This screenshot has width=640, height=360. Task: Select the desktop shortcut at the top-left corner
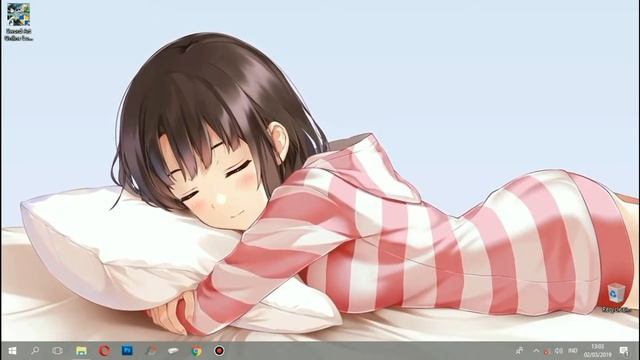[x=18, y=22]
